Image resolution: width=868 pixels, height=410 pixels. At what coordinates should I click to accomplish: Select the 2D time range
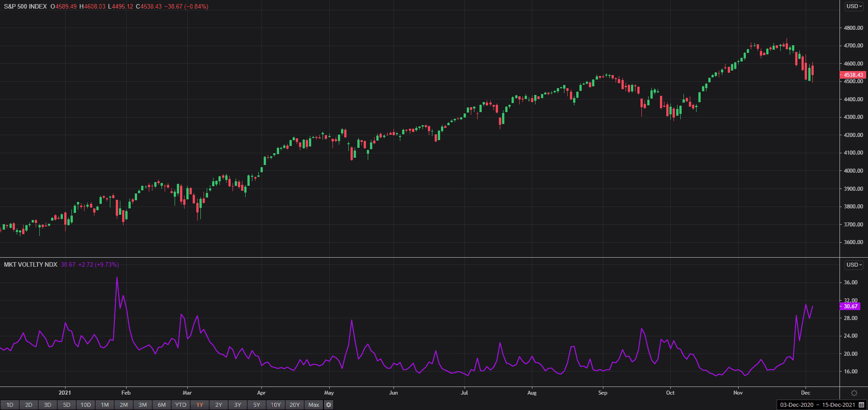[28, 405]
